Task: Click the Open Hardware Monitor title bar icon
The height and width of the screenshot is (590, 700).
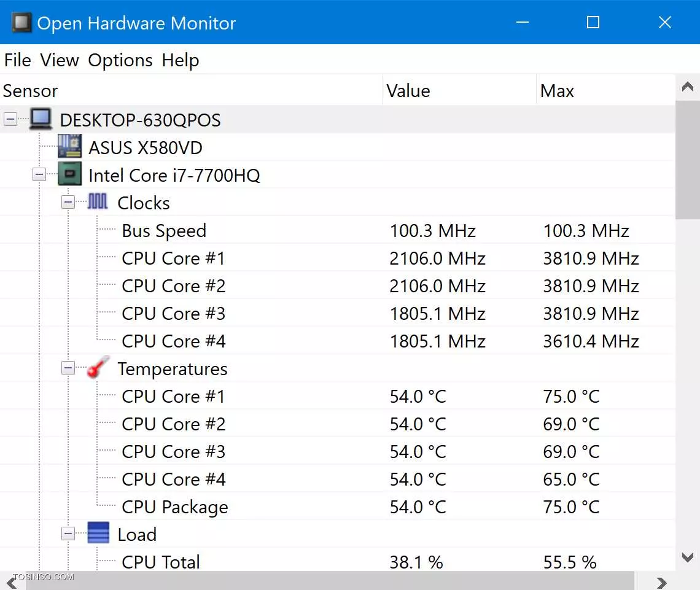Action: [x=21, y=22]
